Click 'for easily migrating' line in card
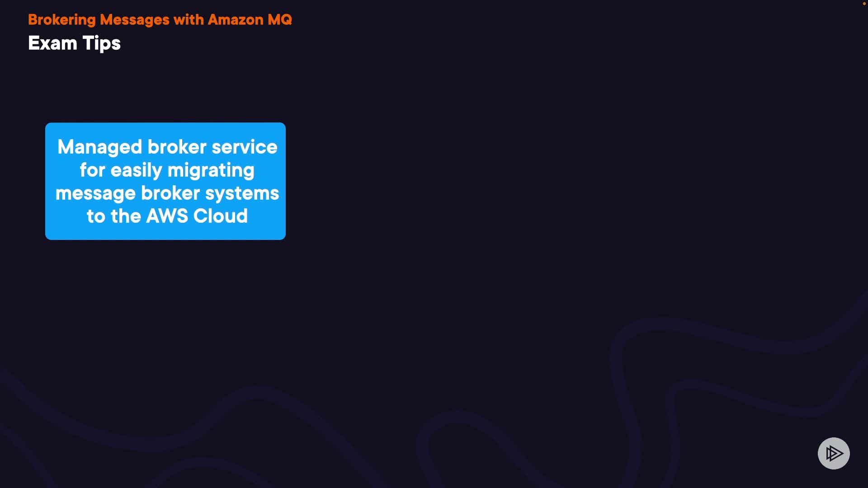The width and height of the screenshot is (868, 488). click(167, 170)
